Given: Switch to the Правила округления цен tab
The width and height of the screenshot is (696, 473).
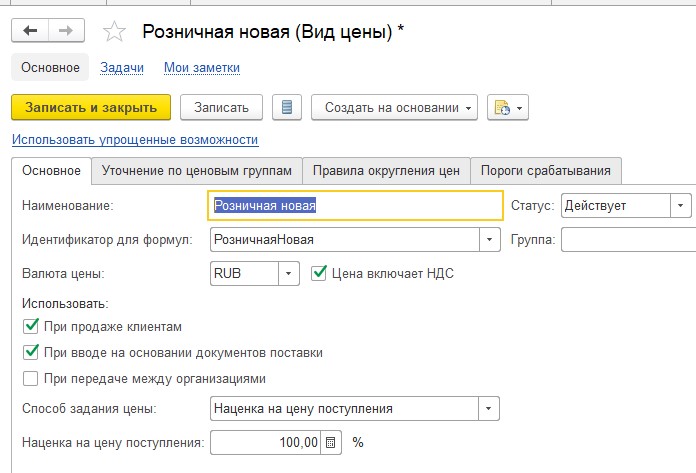Looking at the screenshot, I should coord(386,171).
